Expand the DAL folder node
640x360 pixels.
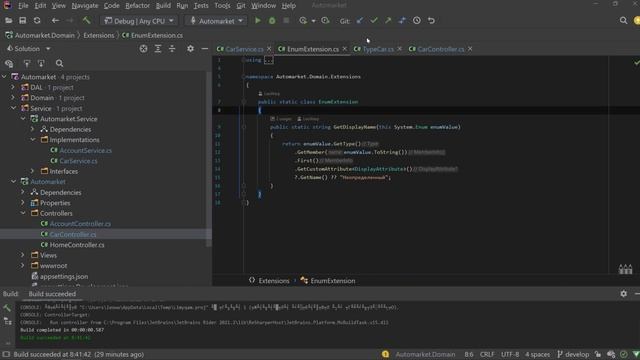pos(13,87)
